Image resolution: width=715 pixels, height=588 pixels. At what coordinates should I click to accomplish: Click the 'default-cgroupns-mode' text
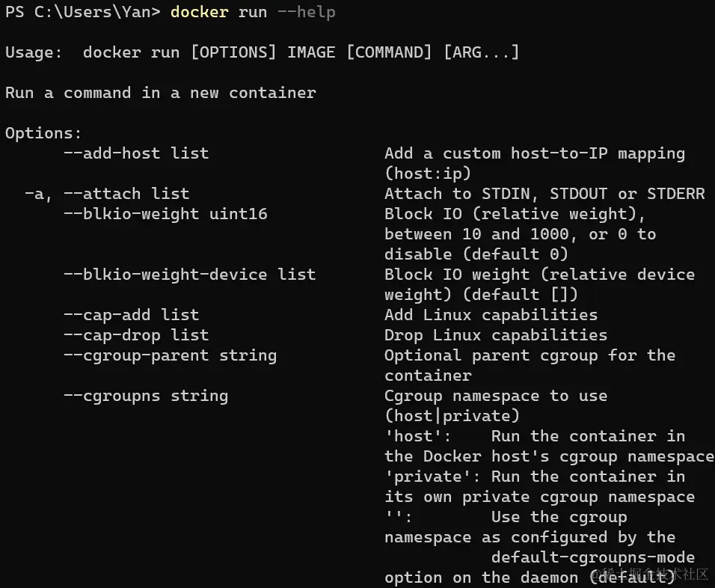593,557
